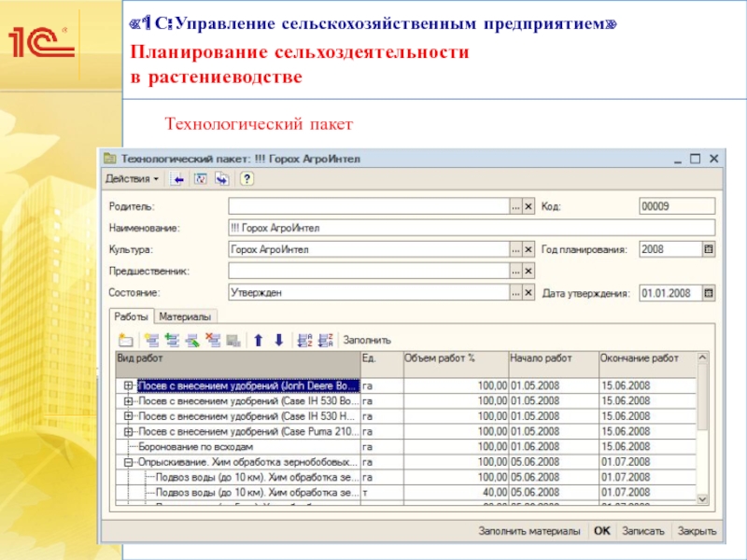
Task: Collapse the Опрыскивание Хим обработка row
Action: click(x=128, y=462)
